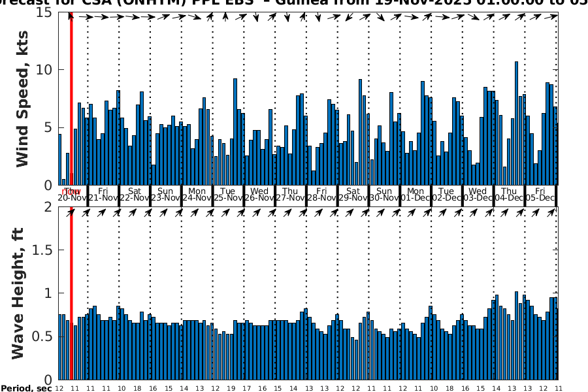Screen dimensions: 588x392
Task: Click the Period, sec label at bottom left
Action: click(x=26, y=388)
